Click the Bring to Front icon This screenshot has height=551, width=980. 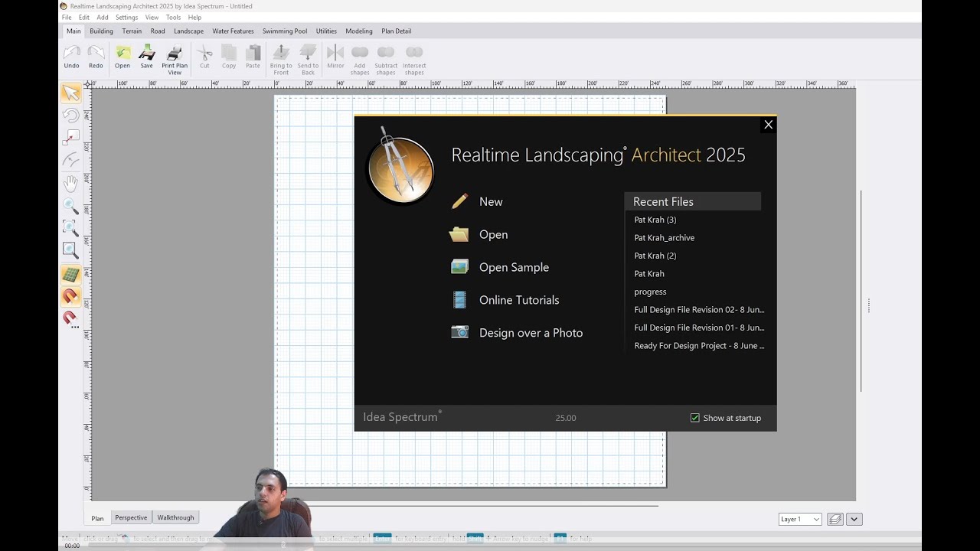281,52
